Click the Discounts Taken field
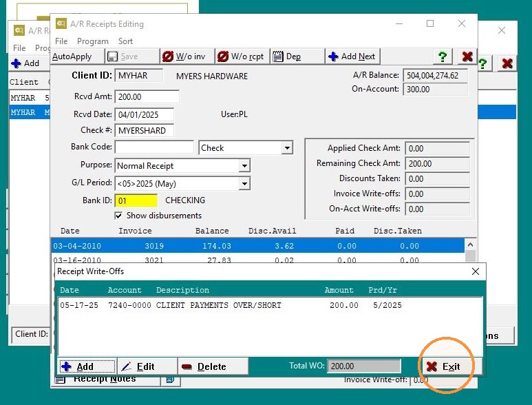 point(437,179)
